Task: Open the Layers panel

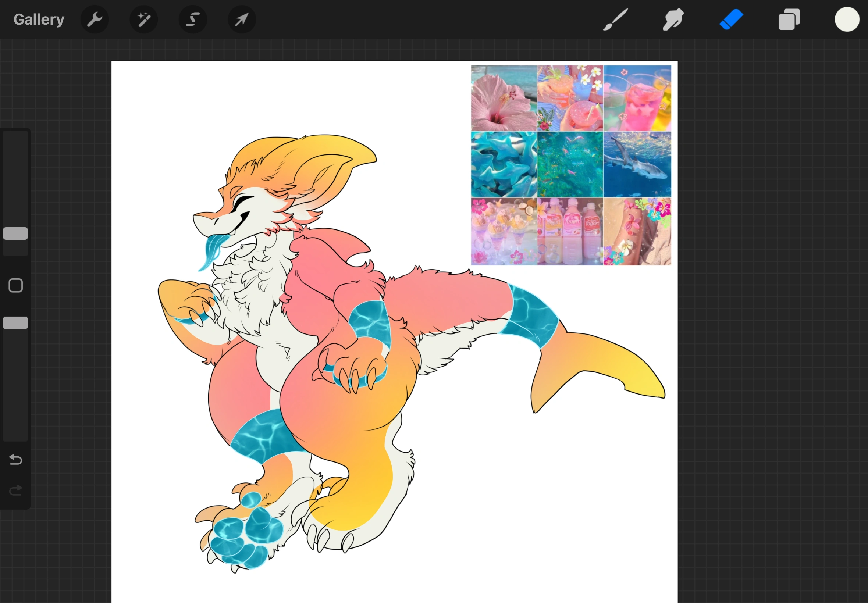Action: (789, 19)
